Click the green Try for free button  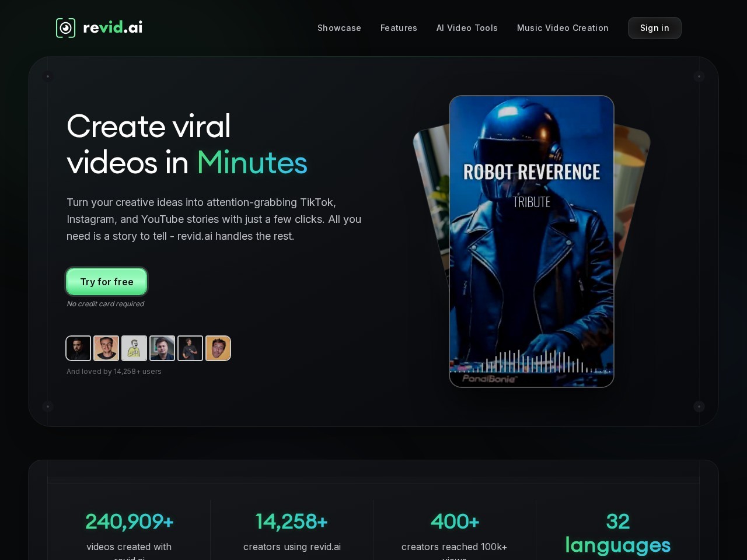coord(107,282)
